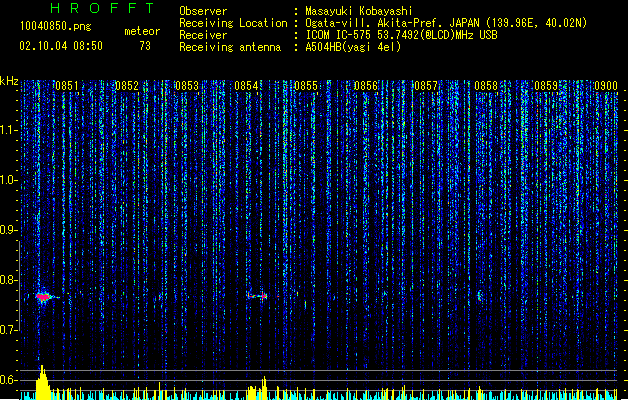The height and width of the screenshot is (400, 629).
Task: Click the 0852 time marker
Action: (127, 86)
